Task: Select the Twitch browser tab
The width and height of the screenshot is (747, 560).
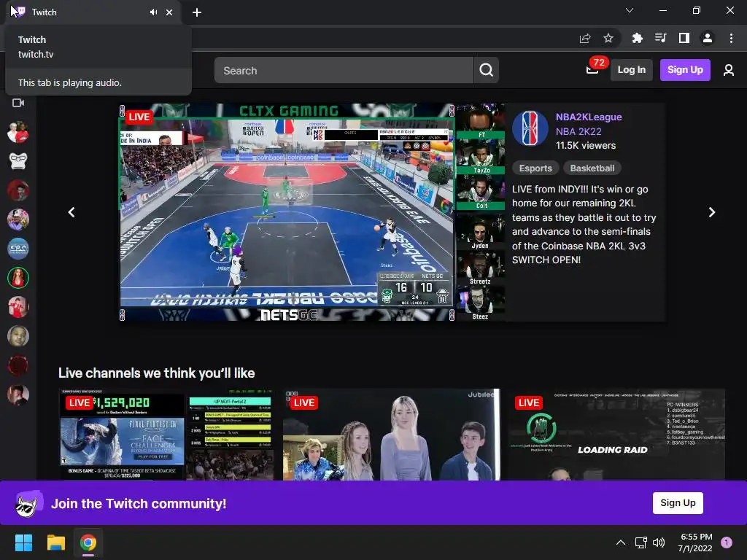Action: [93, 12]
